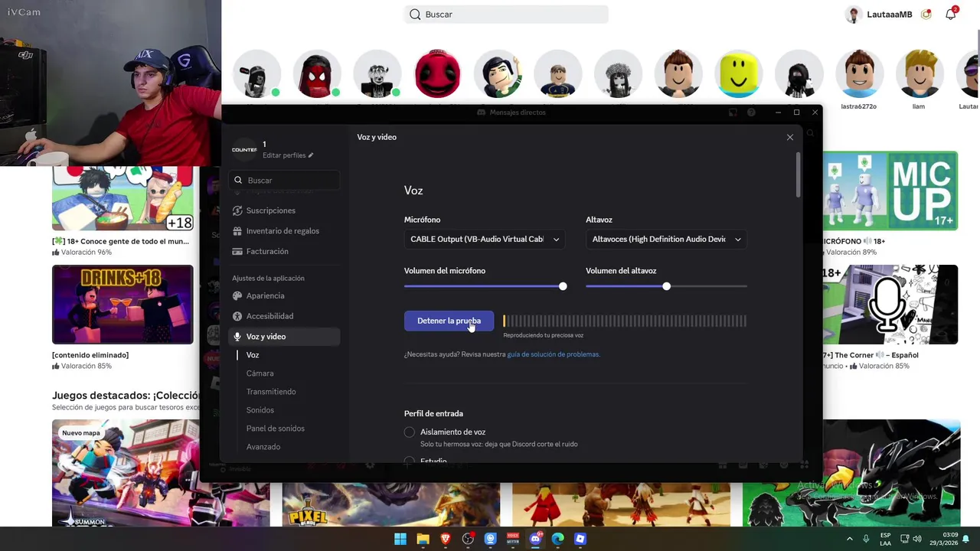This screenshot has width=980, height=551.
Task: Open LautaaaMB profile avatar in Roblox header
Action: pyautogui.click(x=854, y=14)
